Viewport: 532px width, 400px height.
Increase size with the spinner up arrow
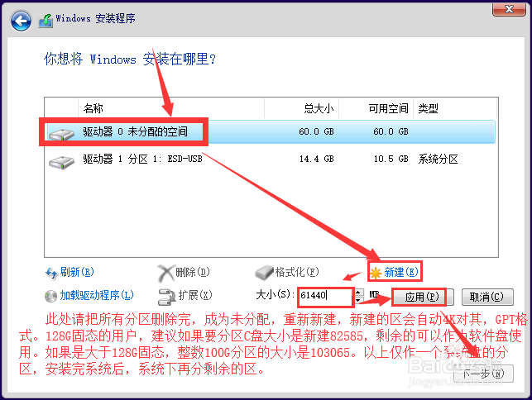pos(358,292)
